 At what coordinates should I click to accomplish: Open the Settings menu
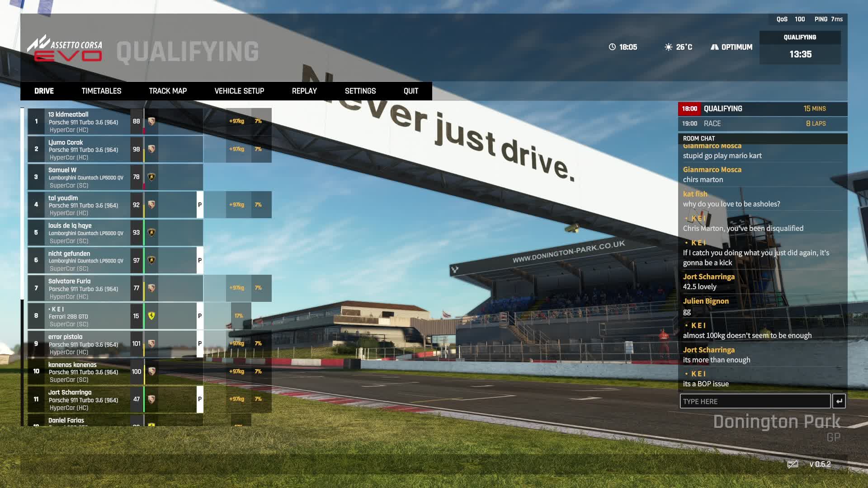360,91
